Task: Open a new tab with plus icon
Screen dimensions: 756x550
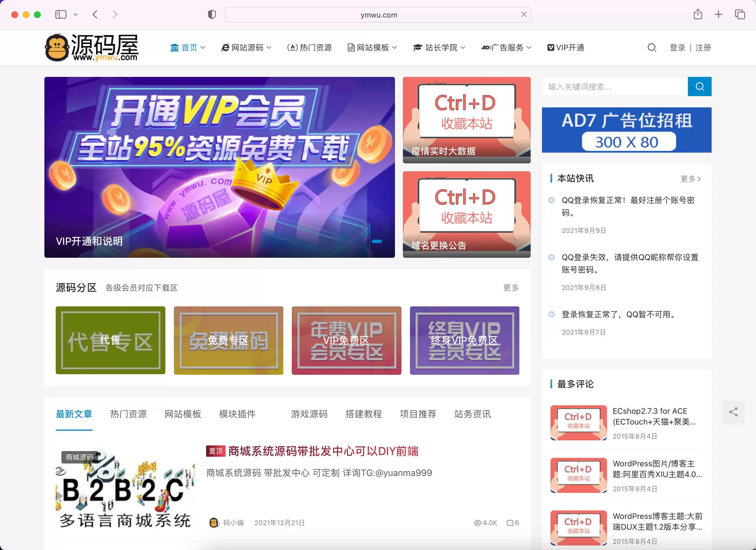Action: click(x=718, y=14)
